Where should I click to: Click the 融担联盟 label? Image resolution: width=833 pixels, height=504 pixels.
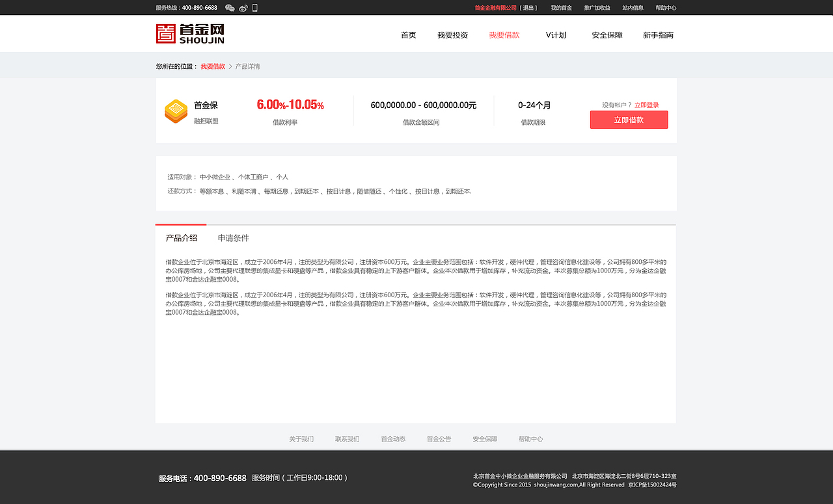click(206, 121)
